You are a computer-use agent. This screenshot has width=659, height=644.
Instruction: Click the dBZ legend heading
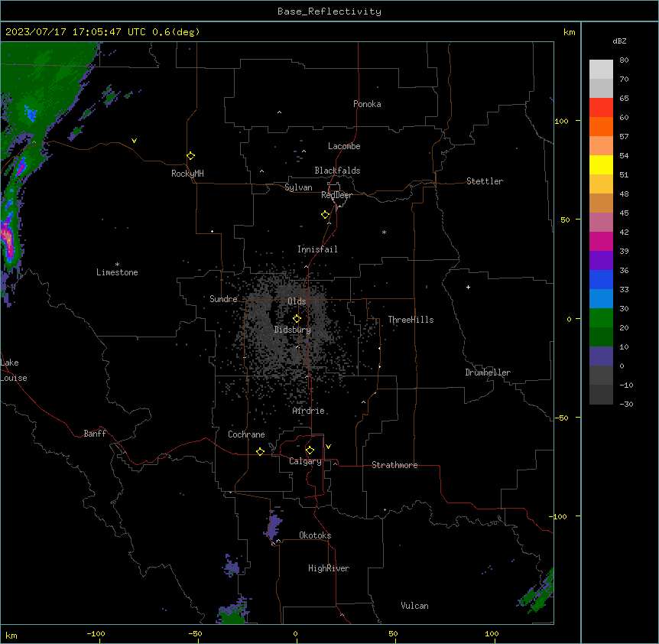(x=619, y=41)
